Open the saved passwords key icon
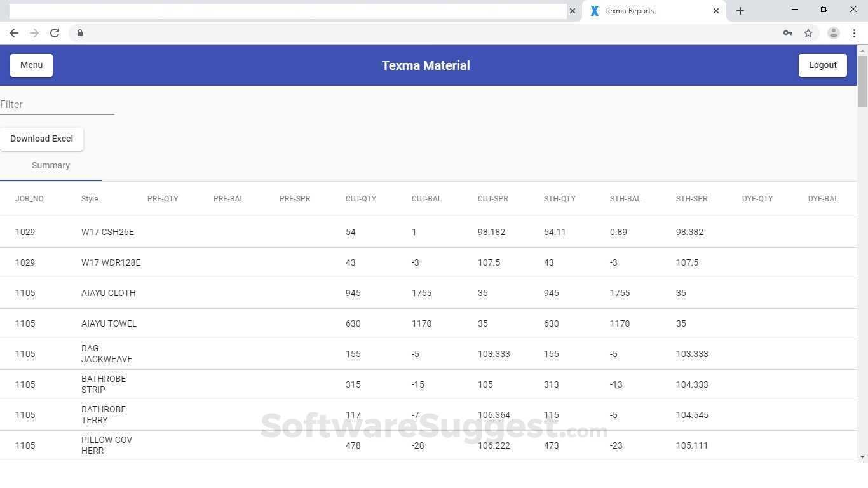This screenshot has width=868, height=488. tap(787, 32)
